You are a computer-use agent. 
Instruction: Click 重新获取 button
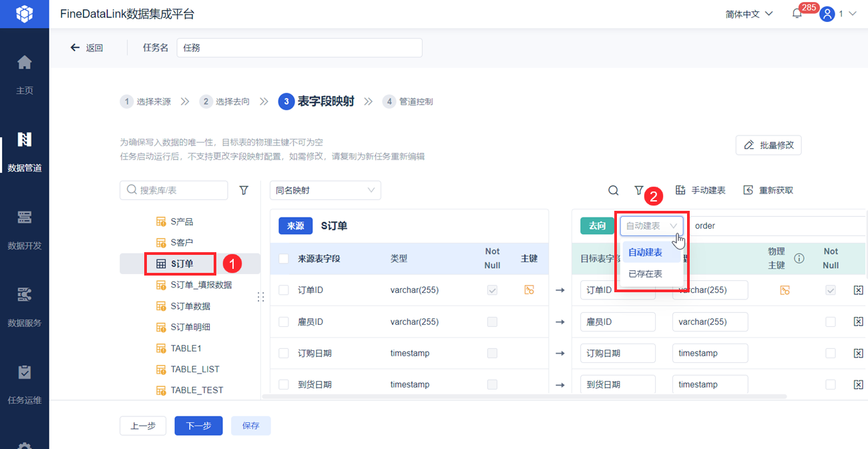click(769, 190)
